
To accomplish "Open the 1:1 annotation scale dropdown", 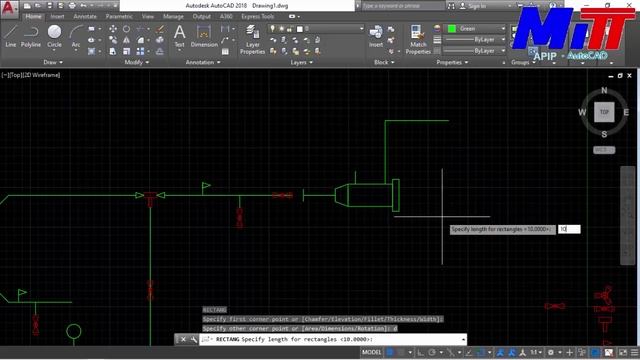I will pos(536,352).
